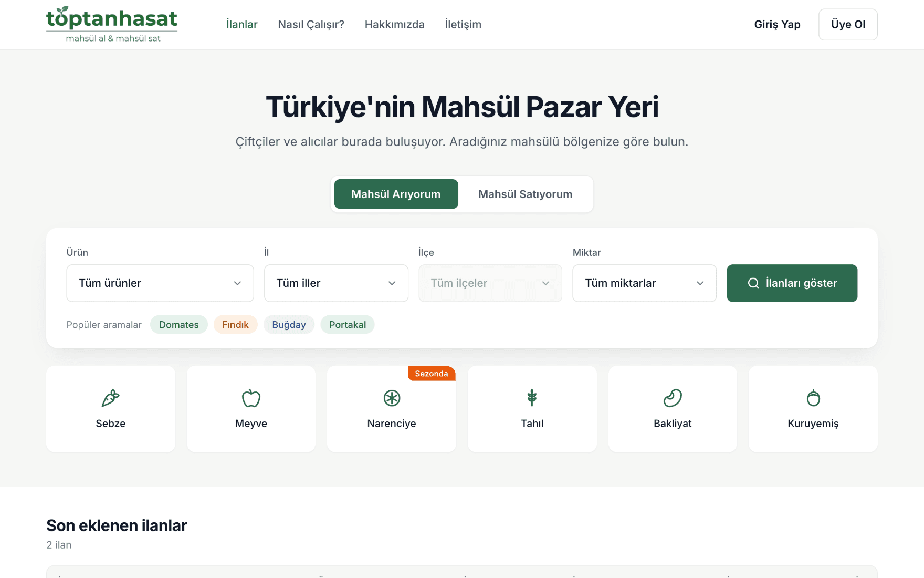Click the Kuruyemiş category label
Image resolution: width=924 pixels, height=578 pixels.
coord(813,424)
